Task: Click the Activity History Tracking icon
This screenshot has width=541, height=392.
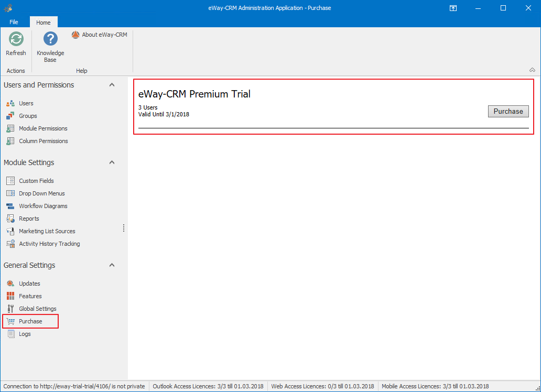Action: [10, 244]
